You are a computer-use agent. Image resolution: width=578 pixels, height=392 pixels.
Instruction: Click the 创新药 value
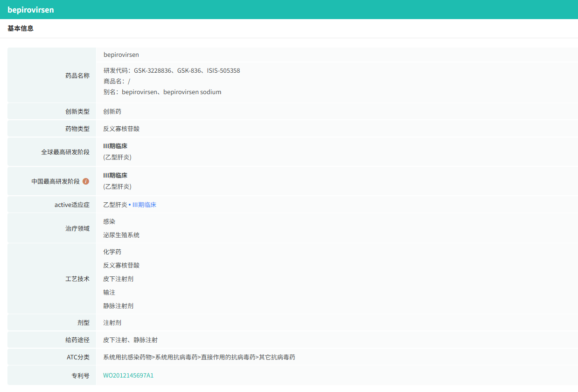(x=112, y=112)
